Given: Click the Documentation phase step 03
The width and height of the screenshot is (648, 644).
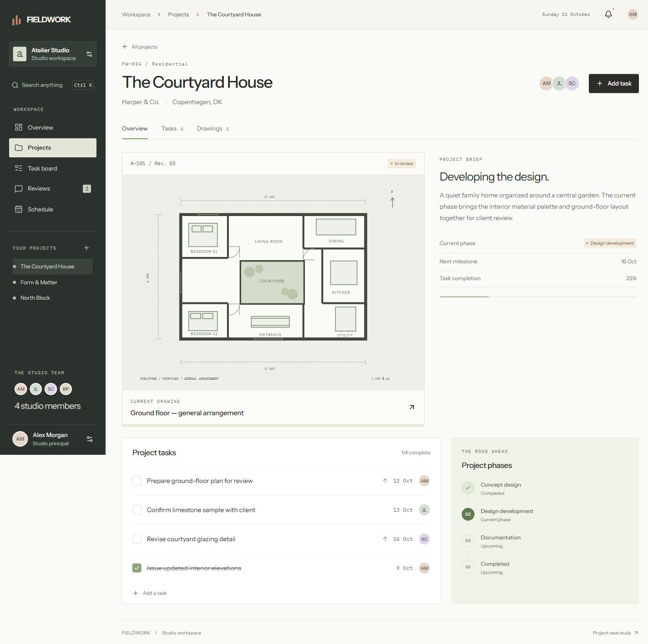Looking at the screenshot, I should point(468,541).
